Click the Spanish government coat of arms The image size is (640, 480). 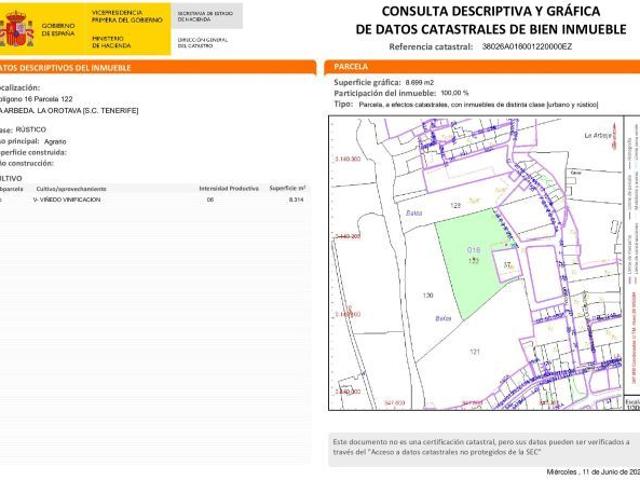pos(17,29)
